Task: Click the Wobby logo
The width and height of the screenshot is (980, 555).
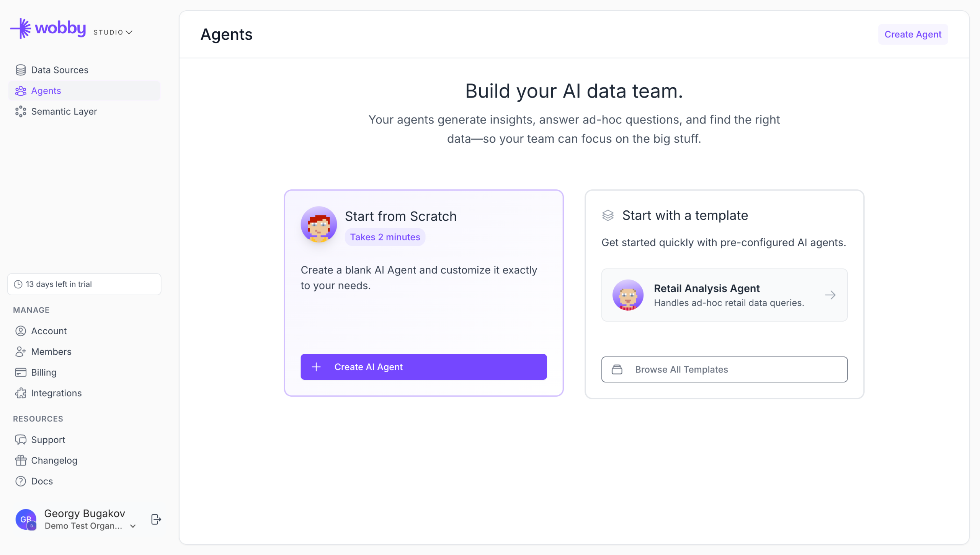Action: 48,29
